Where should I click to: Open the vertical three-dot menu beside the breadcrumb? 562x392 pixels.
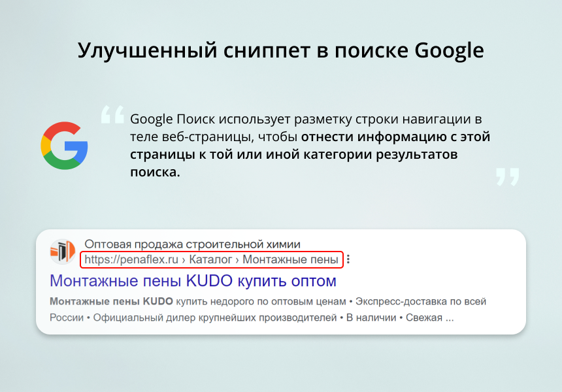(349, 259)
